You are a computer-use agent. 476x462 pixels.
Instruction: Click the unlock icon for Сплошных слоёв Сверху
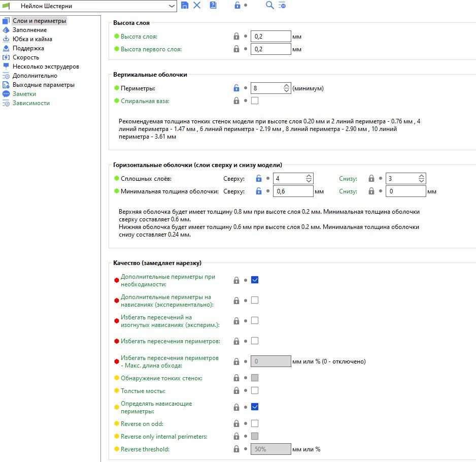point(258,178)
